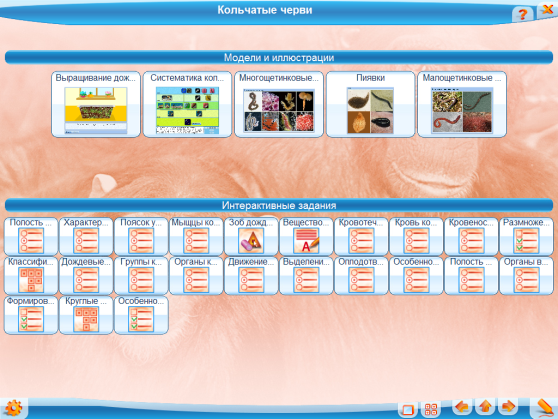Go to previous page with left arrow

click(462, 407)
